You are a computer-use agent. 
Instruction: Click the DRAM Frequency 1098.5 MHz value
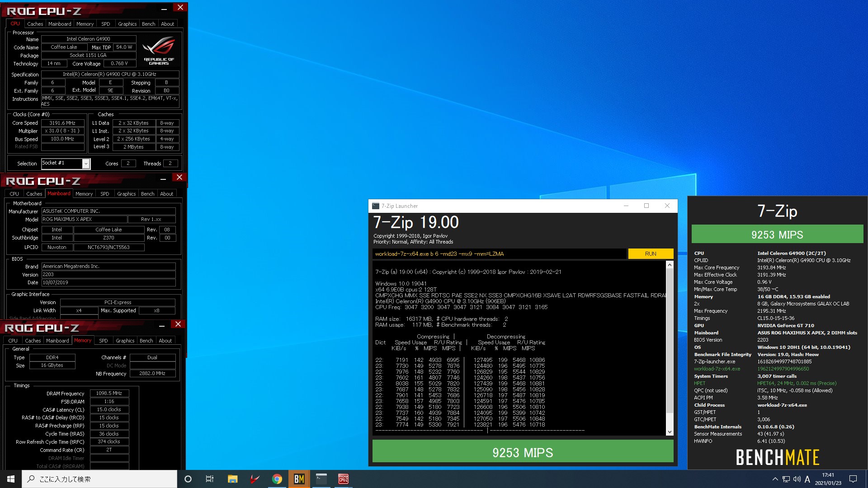click(x=109, y=393)
